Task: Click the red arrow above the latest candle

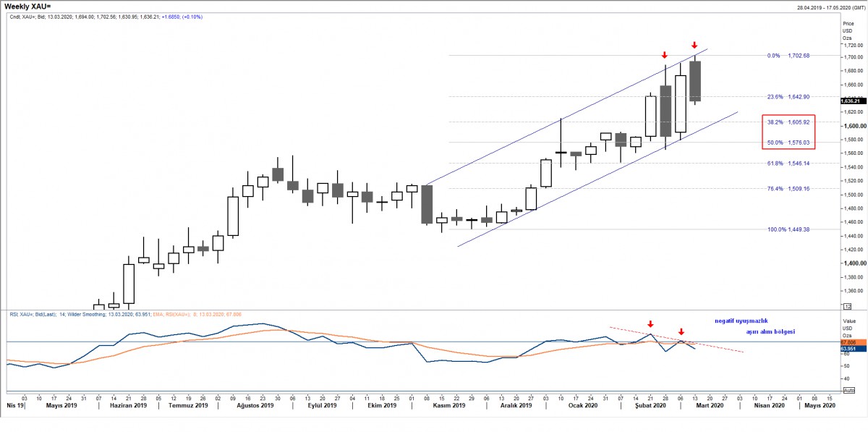Action: [694, 46]
